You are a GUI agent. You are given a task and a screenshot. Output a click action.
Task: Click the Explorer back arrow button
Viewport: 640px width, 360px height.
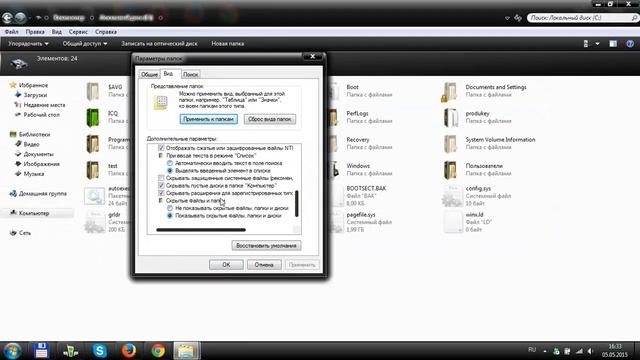pyautogui.click(x=7, y=18)
